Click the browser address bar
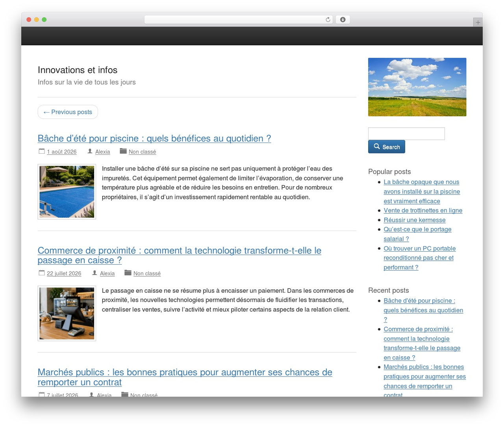Image resolution: width=504 pixels, height=427 pixels. point(239,20)
